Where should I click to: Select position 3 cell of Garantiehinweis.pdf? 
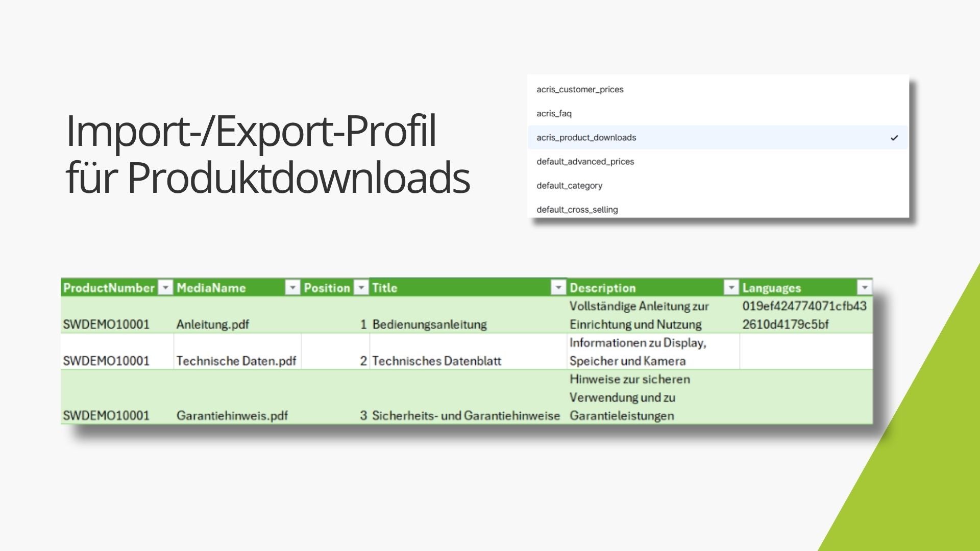coord(335,397)
